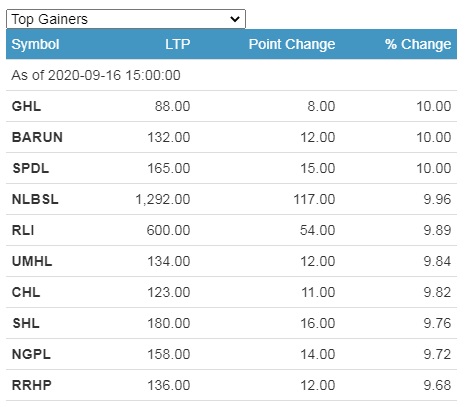Open the UMHL symbol link
This screenshot has height=407, width=465.
(x=32, y=261)
